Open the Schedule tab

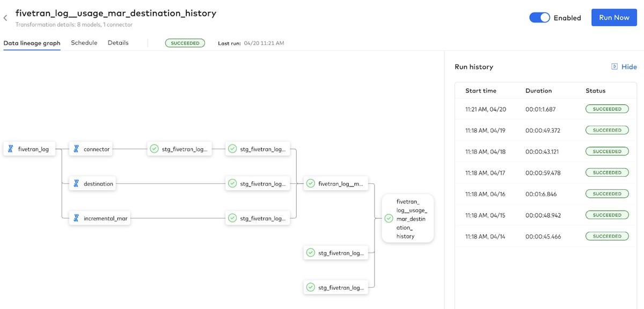84,43
